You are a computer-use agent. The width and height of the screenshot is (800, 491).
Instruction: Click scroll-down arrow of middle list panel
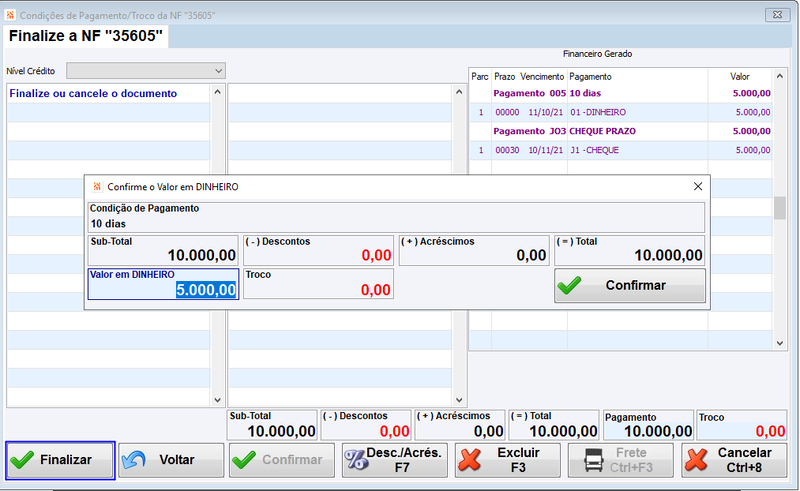(x=459, y=400)
